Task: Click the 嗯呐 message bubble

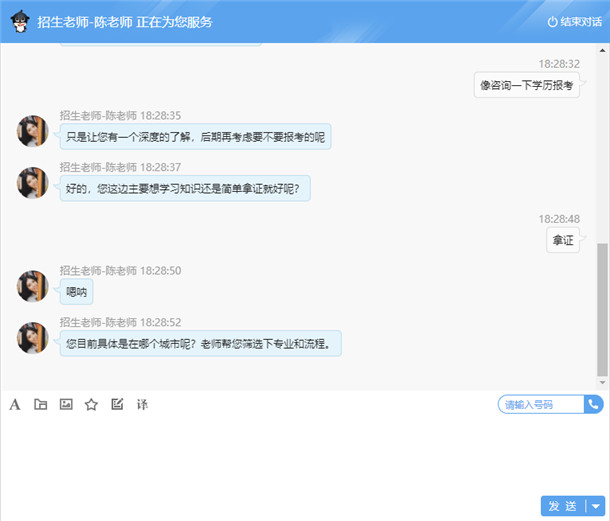Action: [77, 292]
